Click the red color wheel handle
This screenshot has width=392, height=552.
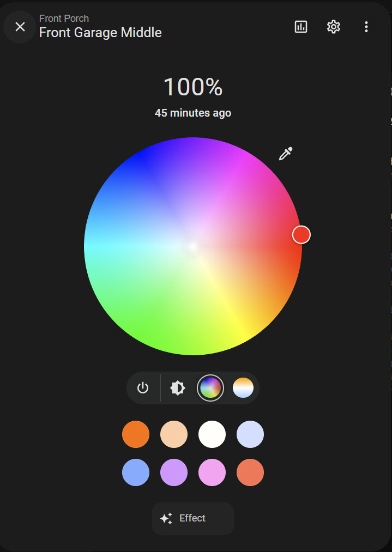[301, 235]
